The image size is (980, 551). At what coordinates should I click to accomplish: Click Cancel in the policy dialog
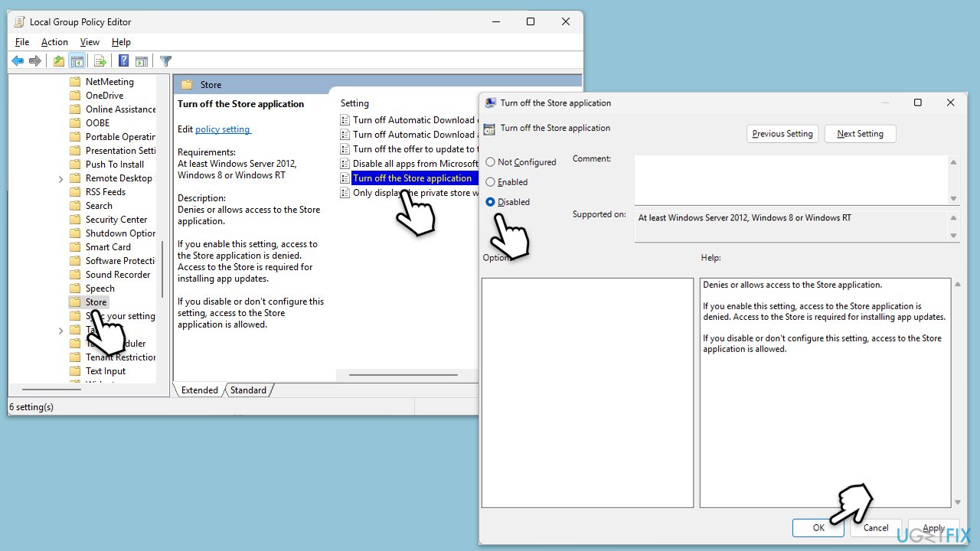coord(876,528)
